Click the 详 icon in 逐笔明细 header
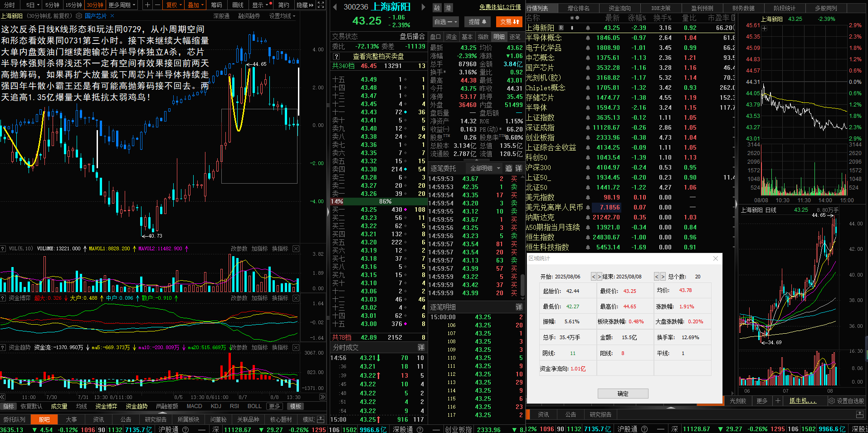Viewport: 868px width, 433px height. 519,307
